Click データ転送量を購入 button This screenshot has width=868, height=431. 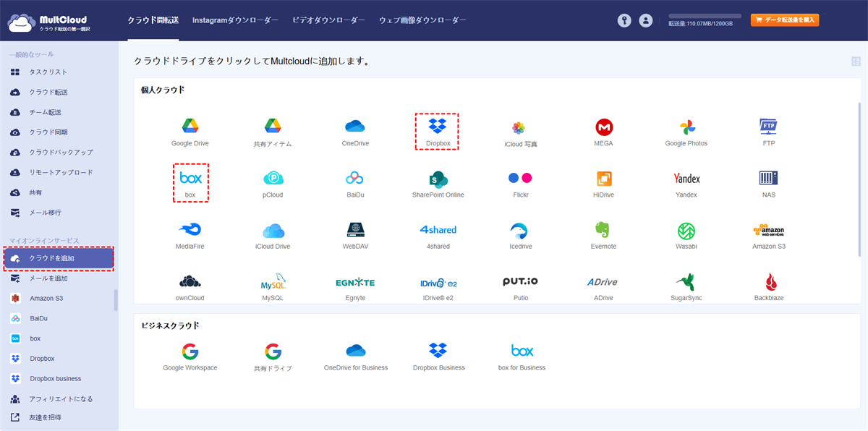click(x=785, y=20)
